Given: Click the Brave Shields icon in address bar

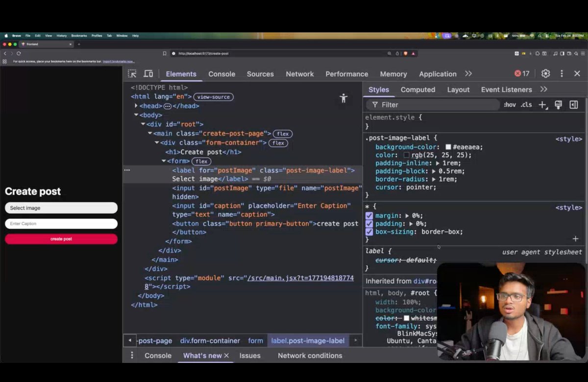Looking at the screenshot, I should (405, 53).
